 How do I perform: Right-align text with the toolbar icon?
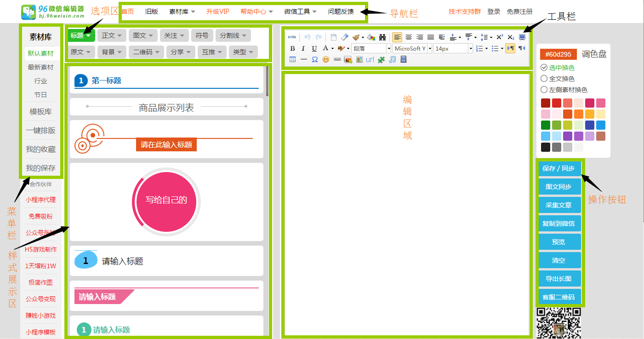tap(420, 37)
